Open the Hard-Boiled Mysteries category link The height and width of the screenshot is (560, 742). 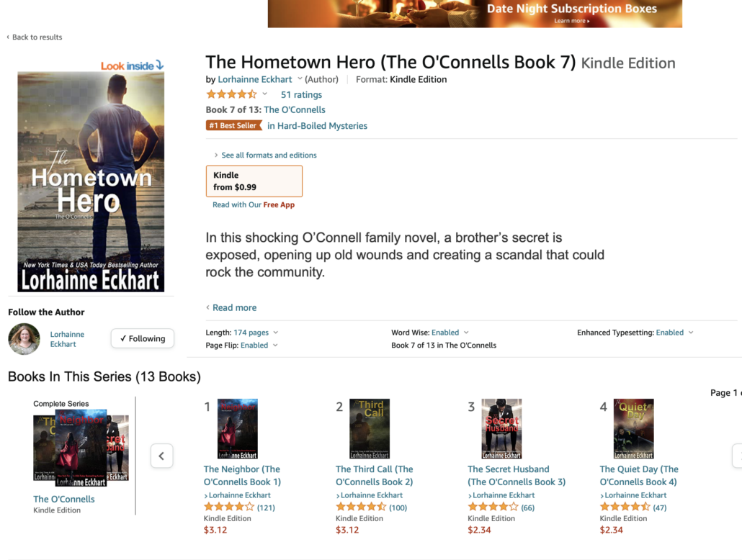coord(317,126)
